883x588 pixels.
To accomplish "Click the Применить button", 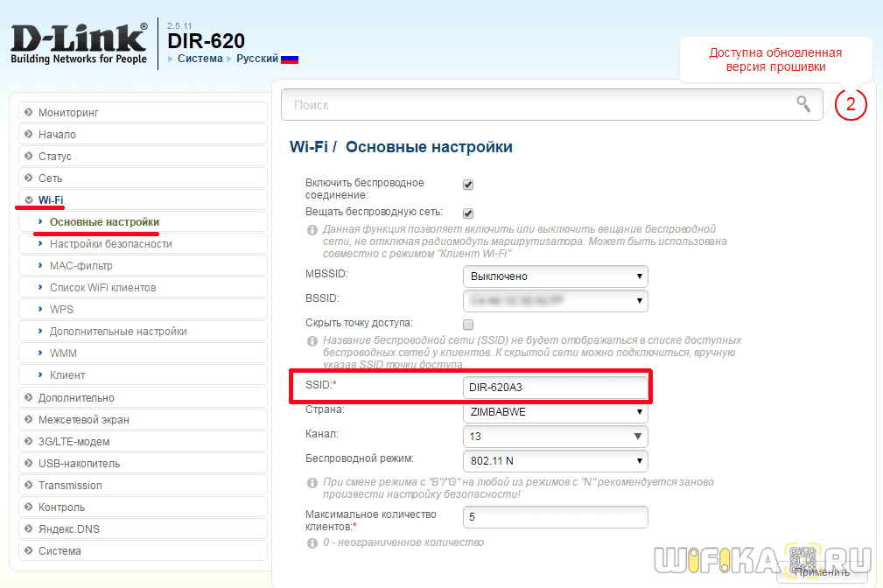I will click(822, 570).
